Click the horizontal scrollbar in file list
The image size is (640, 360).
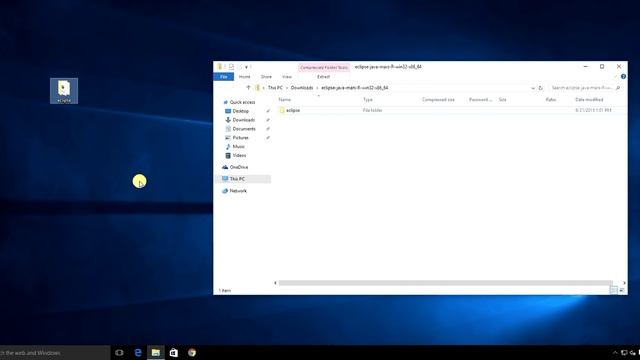(445, 283)
